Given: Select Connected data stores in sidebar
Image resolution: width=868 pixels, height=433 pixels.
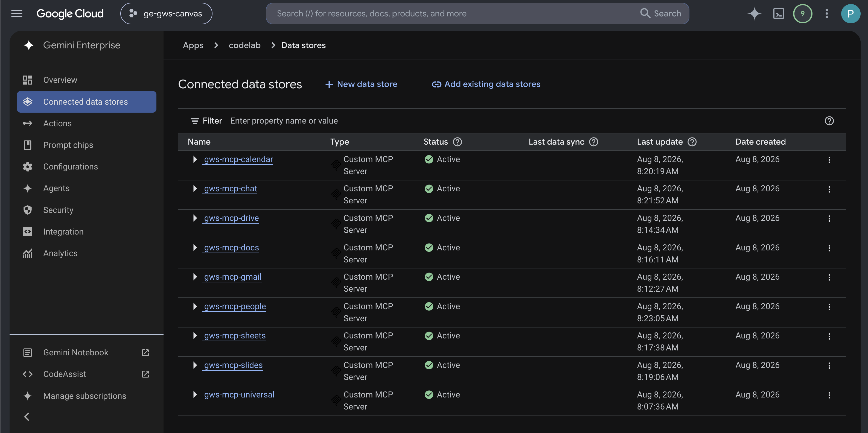Looking at the screenshot, I should tap(87, 102).
